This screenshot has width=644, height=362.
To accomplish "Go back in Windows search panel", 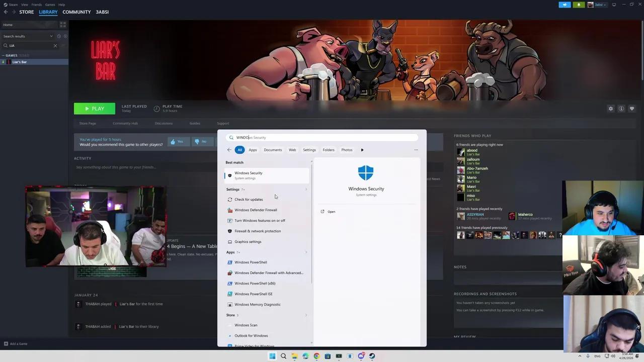I will tap(229, 150).
